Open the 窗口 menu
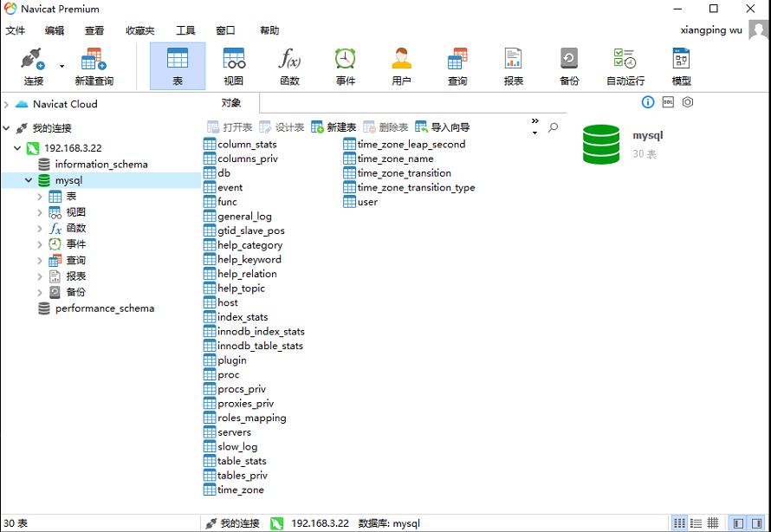The height and width of the screenshot is (532, 771). 226,30
